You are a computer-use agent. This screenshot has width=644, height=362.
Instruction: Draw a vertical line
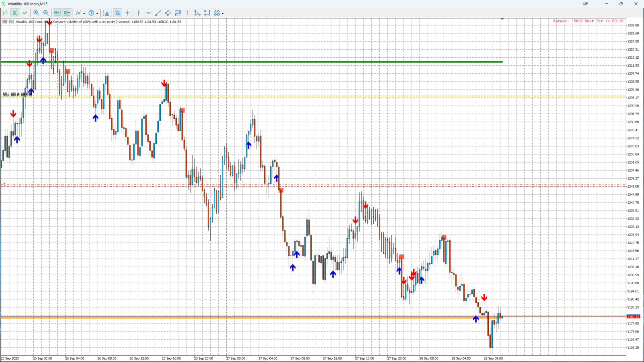click(139, 13)
